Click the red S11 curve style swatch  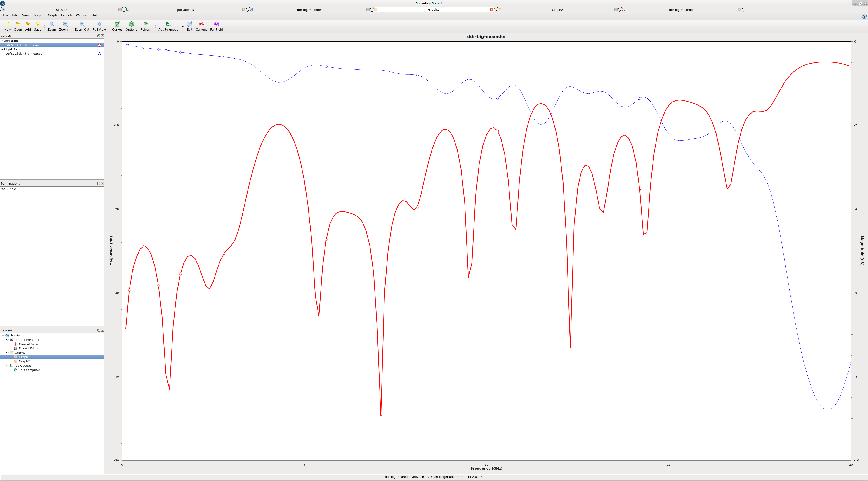tap(99, 45)
